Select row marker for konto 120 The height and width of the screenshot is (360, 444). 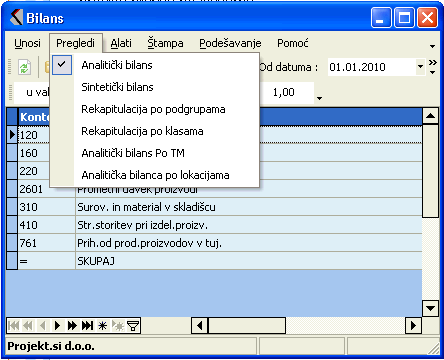coord(12,135)
